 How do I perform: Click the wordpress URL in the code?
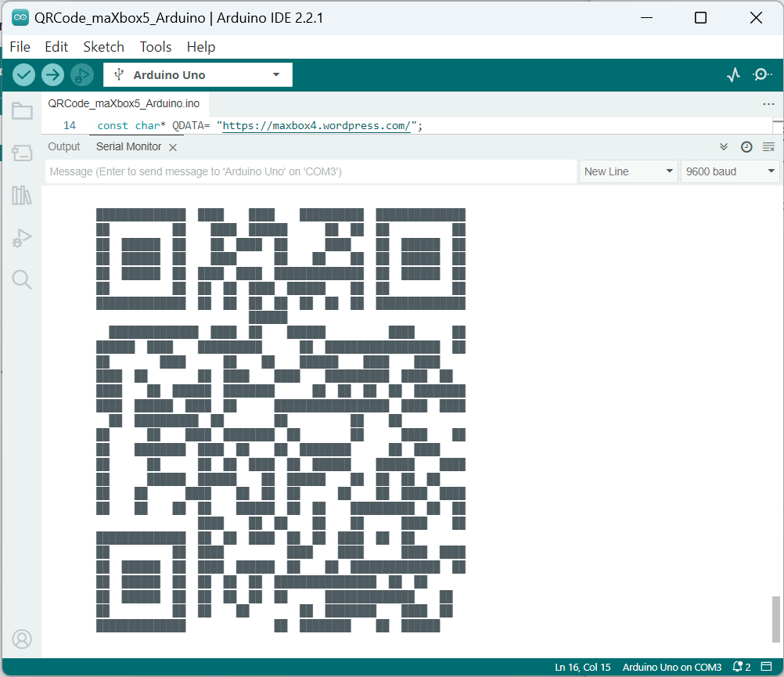click(x=316, y=125)
